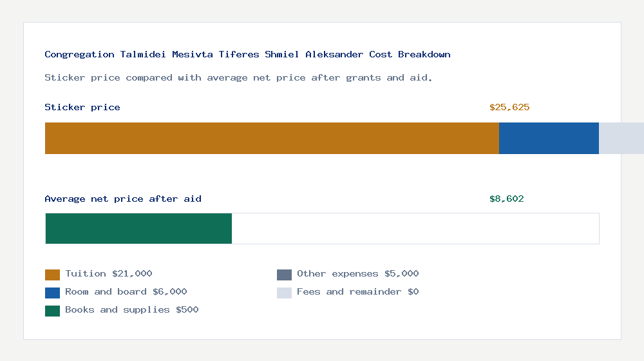This screenshot has height=361, width=644.
Task: Click the 'Sticker price' label
Action: [x=82, y=107]
